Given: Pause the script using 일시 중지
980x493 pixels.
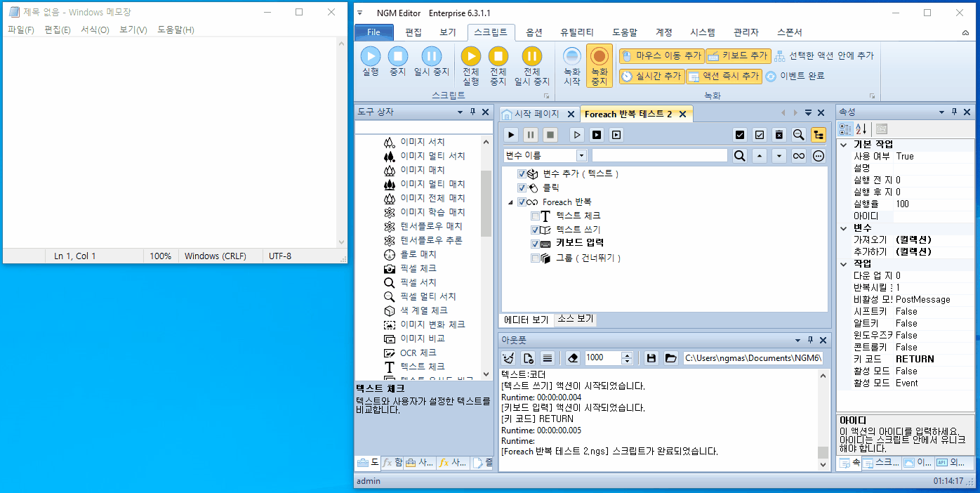Looking at the screenshot, I should click(431, 61).
